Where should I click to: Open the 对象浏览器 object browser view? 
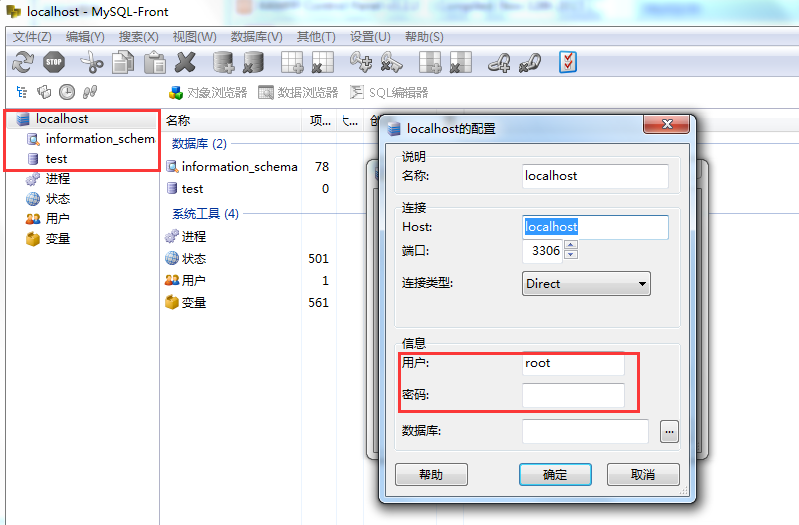(x=208, y=93)
